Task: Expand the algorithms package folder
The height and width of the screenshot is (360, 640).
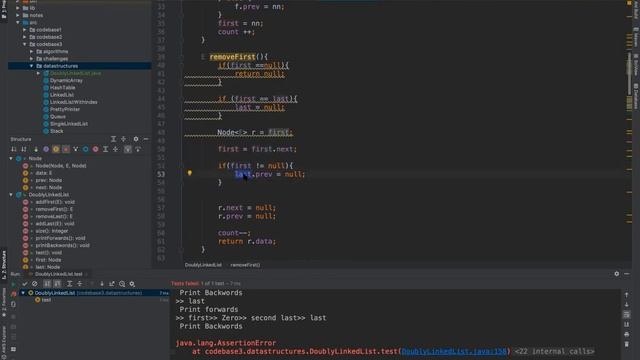Action: [31, 51]
